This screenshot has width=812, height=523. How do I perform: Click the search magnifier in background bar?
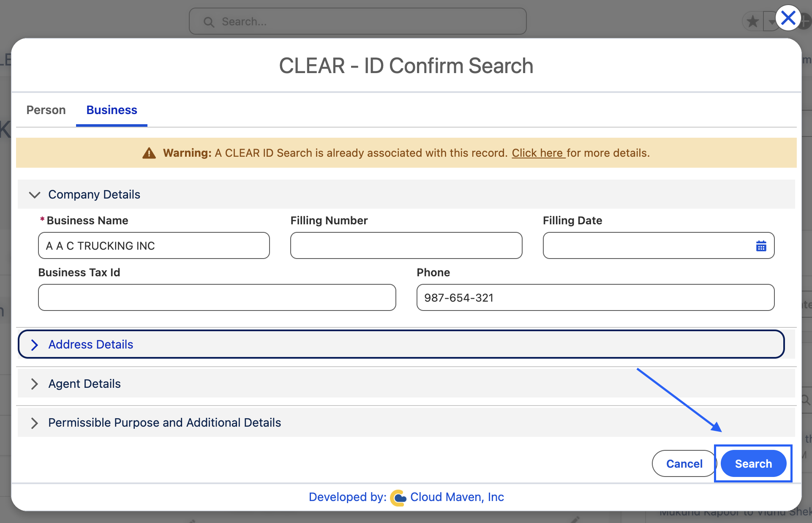pyautogui.click(x=209, y=22)
